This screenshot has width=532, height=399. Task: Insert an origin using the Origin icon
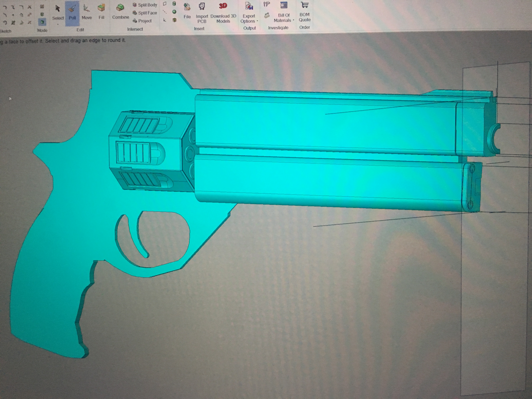(165, 20)
